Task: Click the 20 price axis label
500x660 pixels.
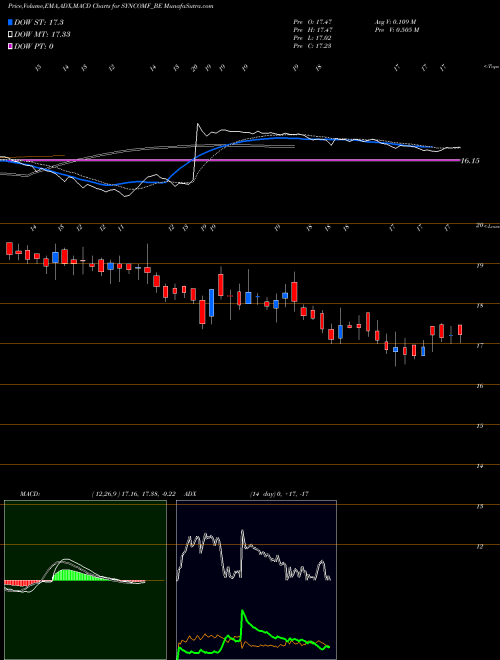Action: click(479, 226)
